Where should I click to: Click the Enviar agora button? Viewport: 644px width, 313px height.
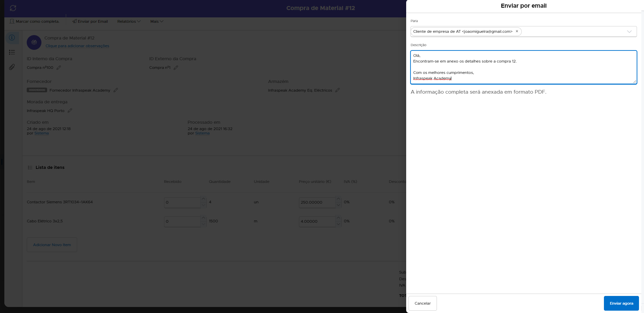coord(621,303)
